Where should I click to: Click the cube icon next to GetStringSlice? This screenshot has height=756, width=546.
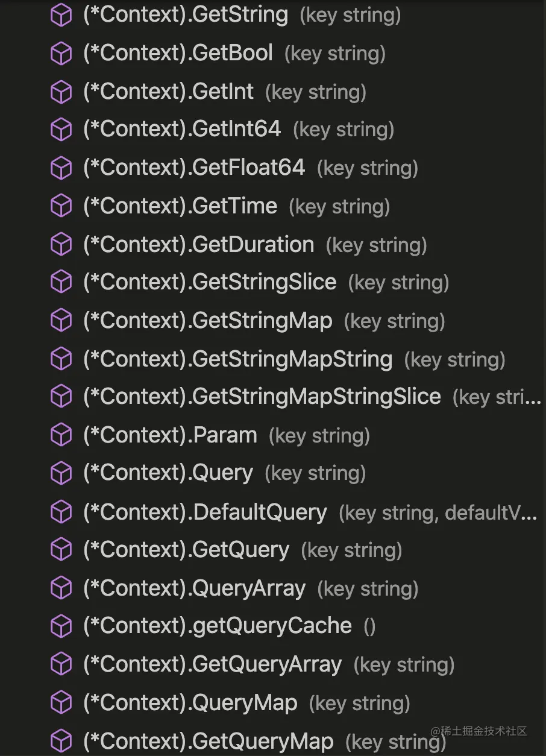tap(61, 283)
